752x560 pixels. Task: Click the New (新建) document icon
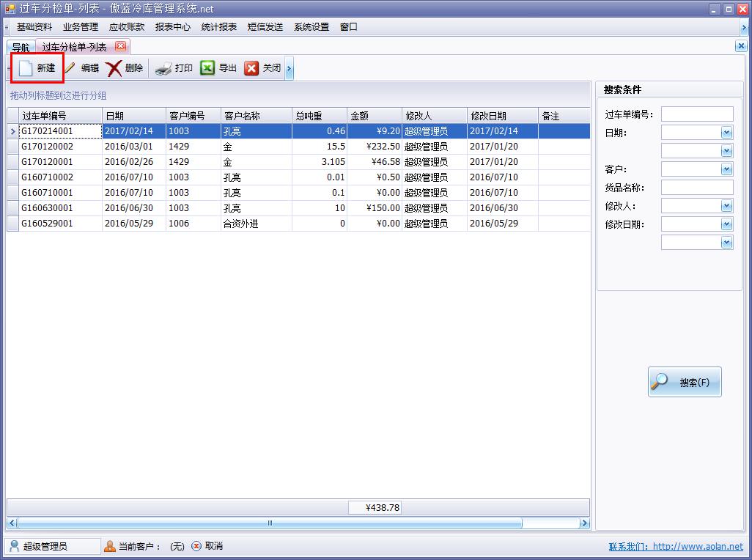pyautogui.click(x=26, y=68)
